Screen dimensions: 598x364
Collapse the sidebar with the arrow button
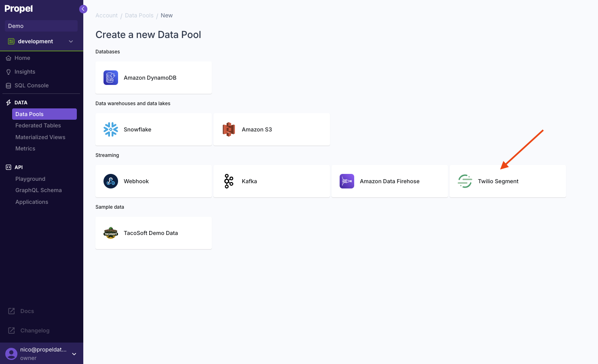point(83,8)
